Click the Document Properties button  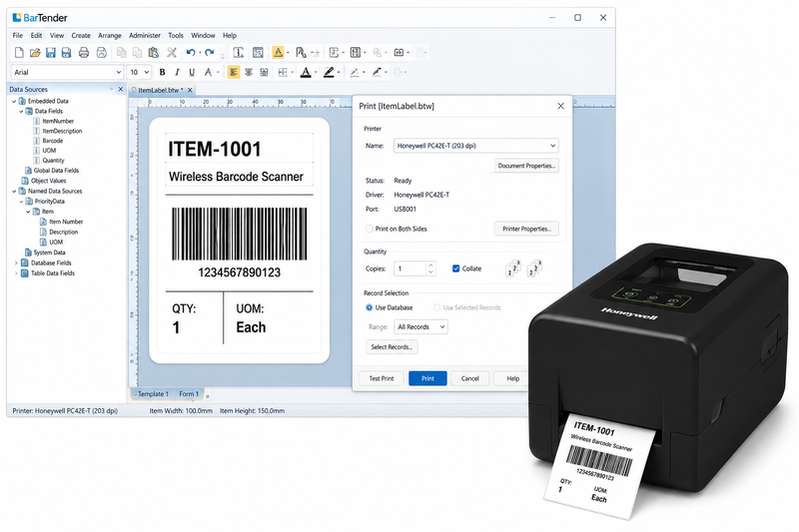tap(526, 166)
